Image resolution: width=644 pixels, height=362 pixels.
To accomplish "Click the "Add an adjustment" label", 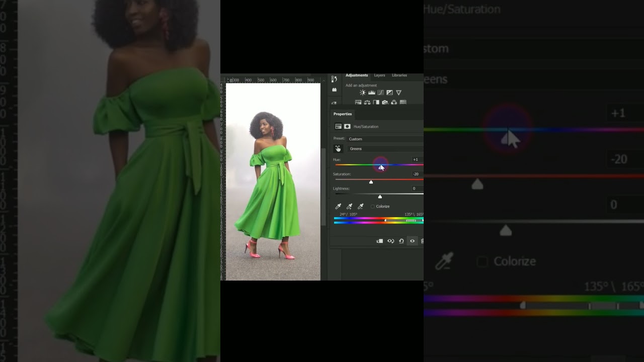I will pyautogui.click(x=361, y=85).
